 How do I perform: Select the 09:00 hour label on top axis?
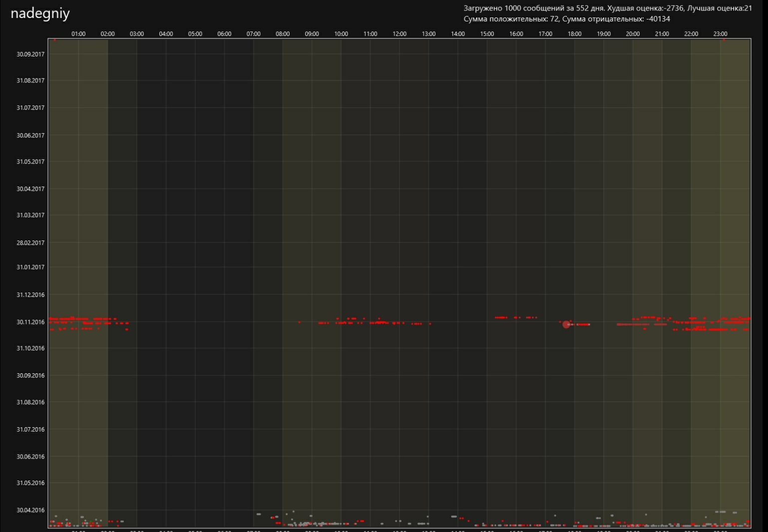tap(312, 34)
